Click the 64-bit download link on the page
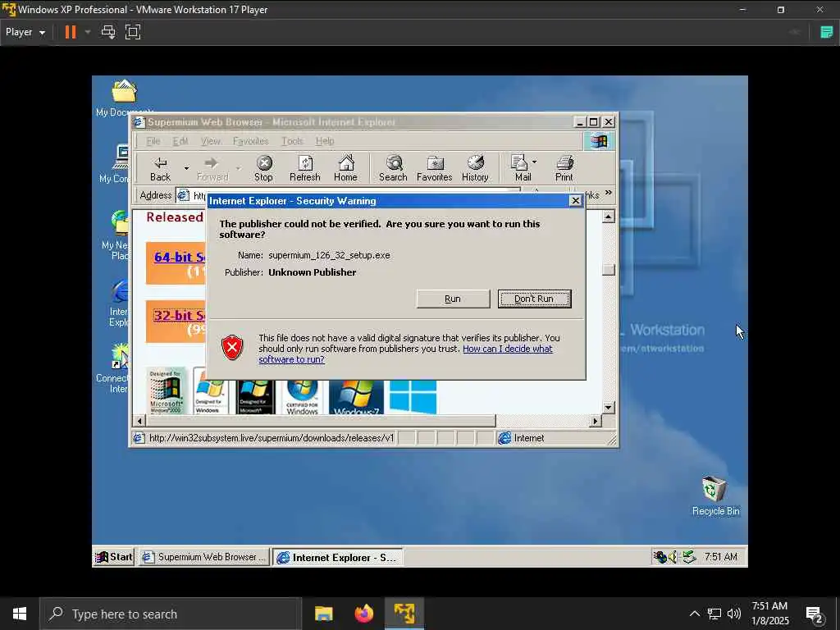Viewport: 840px width, 630px height. click(x=180, y=257)
